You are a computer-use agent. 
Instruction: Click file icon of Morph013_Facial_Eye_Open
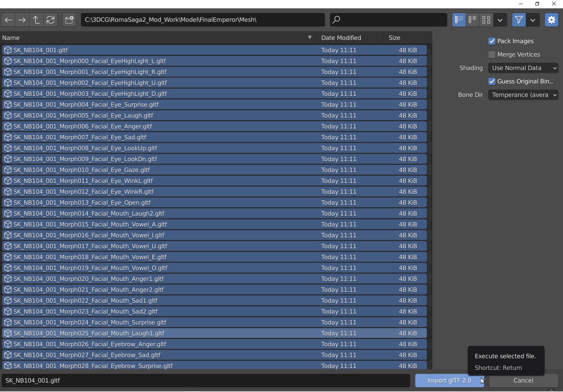pyautogui.click(x=8, y=203)
